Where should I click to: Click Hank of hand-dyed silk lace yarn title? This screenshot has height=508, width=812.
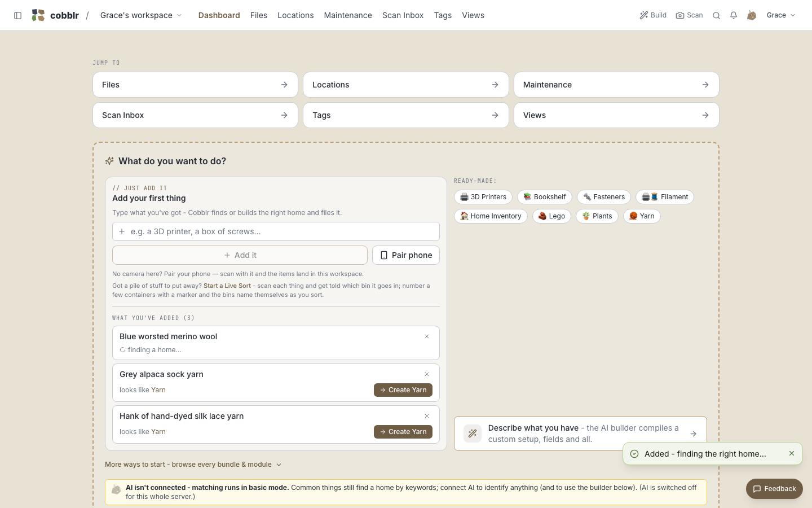click(x=182, y=416)
